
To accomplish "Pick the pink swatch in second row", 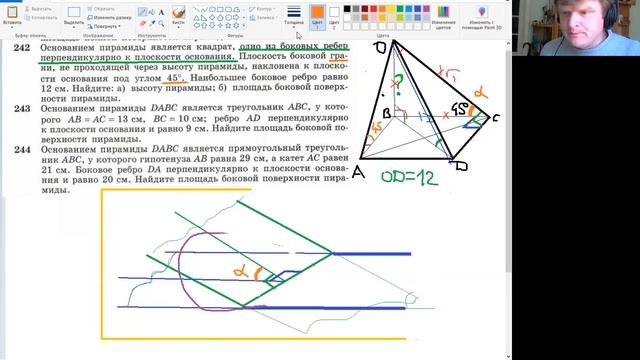I will (373, 18).
